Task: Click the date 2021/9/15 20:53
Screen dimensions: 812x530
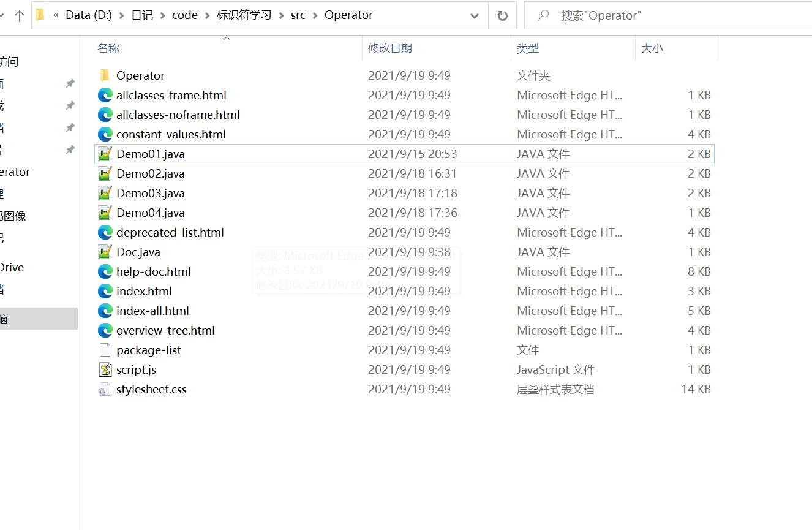Action: pos(413,154)
